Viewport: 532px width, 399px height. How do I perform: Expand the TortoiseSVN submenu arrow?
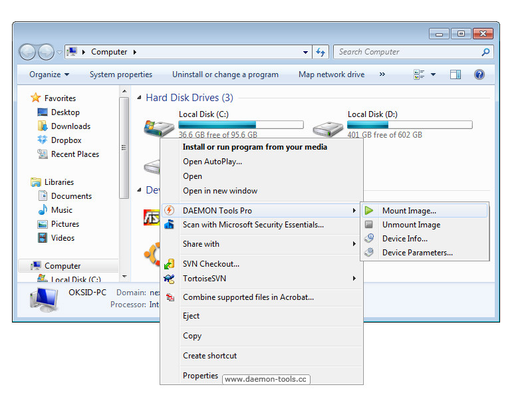(354, 278)
